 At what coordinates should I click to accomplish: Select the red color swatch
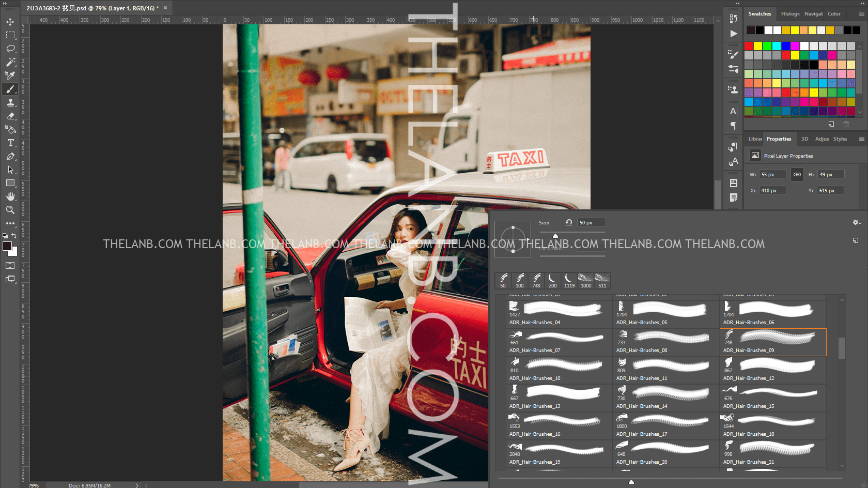pos(749,46)
